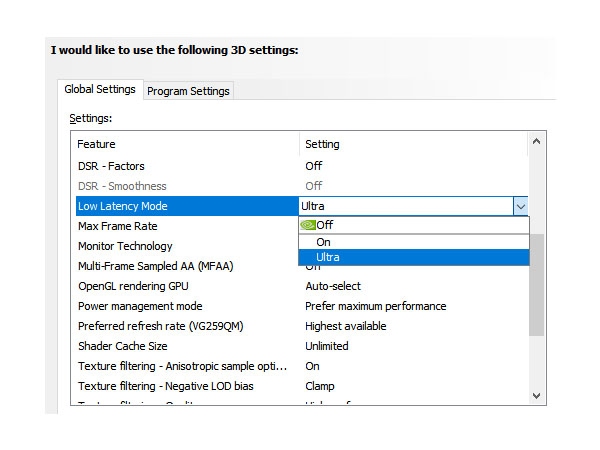Choose On in the Low Latency dropdown list
The width and height of the screenshot is (600, 450).
pyautogui.click(x=323, y=241)
